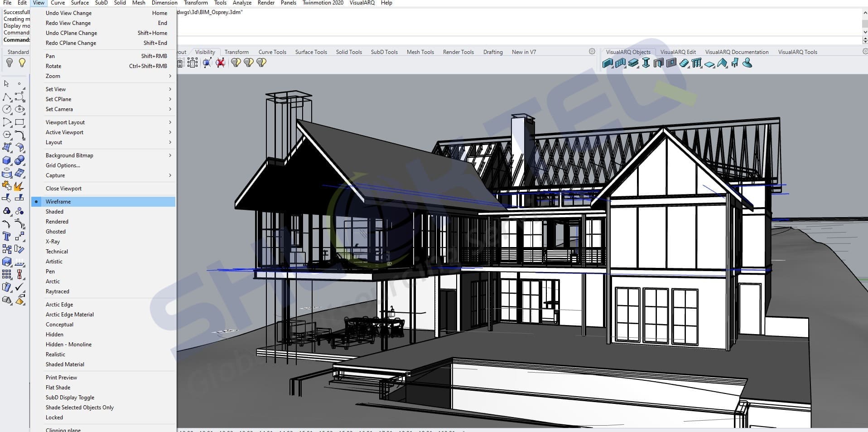
Task: Toggle Flat Shade in View menu
Action: coord(103,388)
